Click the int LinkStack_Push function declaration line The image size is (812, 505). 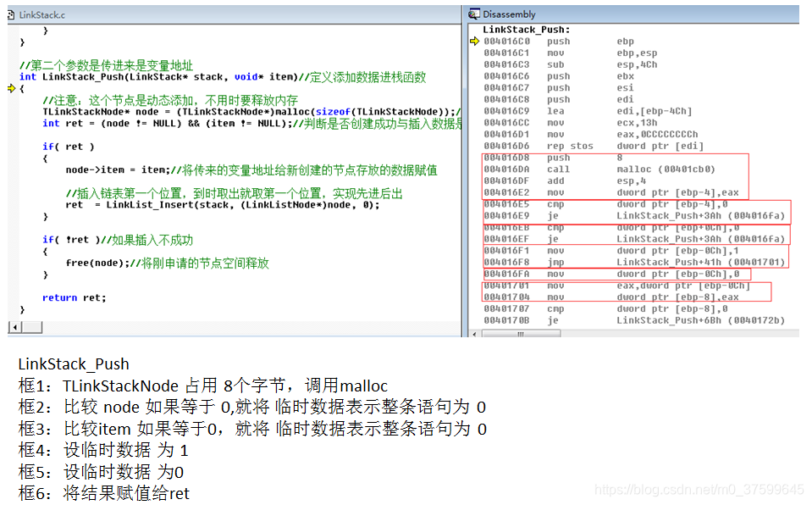223,77
